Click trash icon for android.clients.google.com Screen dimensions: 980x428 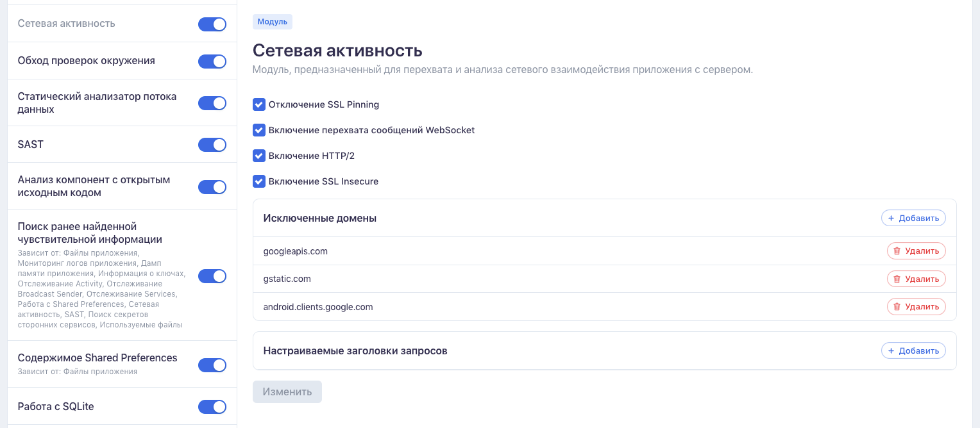[x=897, y=307]
